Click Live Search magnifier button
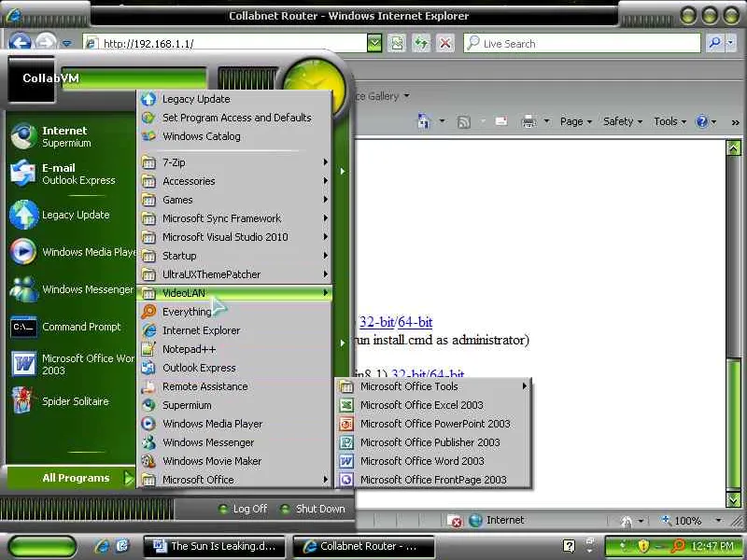The height and width of the screenshot is (560, 747). [x=714, y=43]
